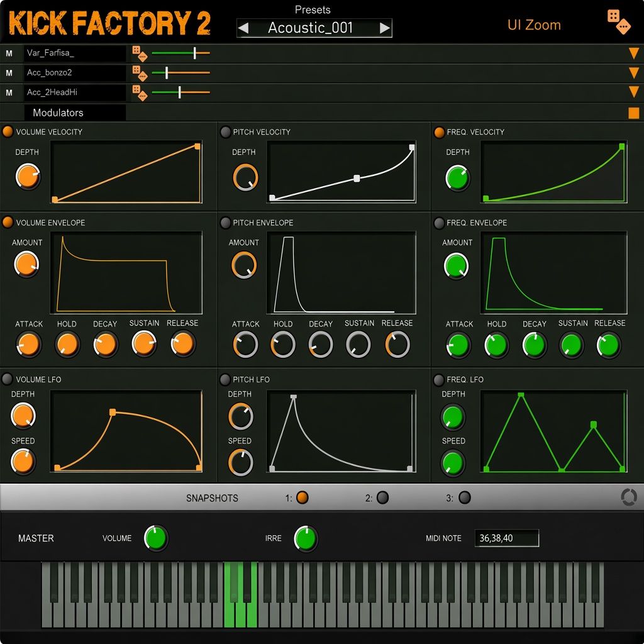Click the Volume Velocity Depth knob
The width and height of the screenshot is (644, 644).
click(28, 177)
